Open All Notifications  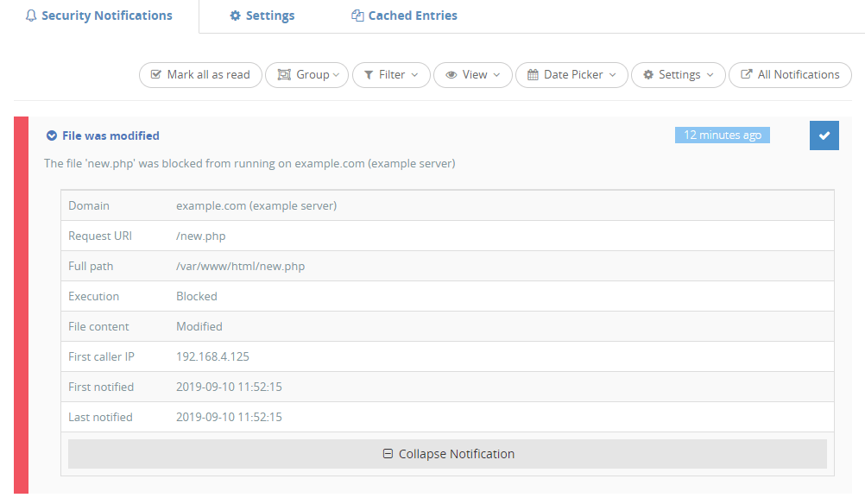pyautogui.click(x=790, y=75)
